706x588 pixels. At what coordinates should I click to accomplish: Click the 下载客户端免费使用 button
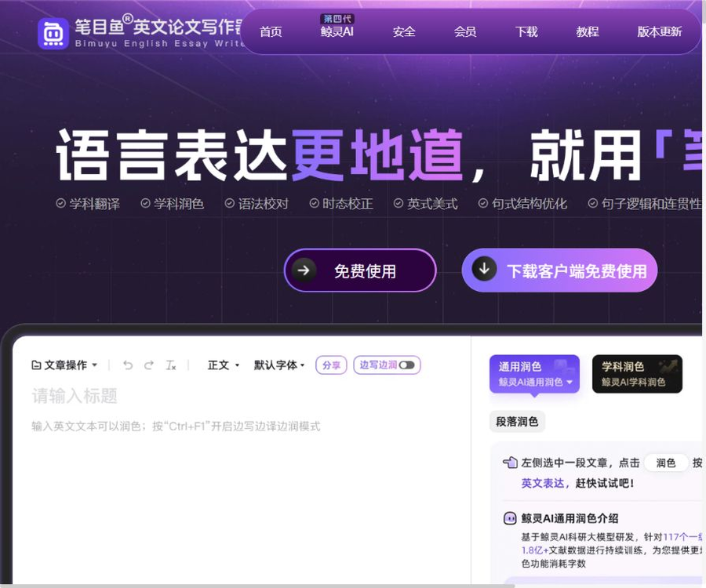click(559, 270)
